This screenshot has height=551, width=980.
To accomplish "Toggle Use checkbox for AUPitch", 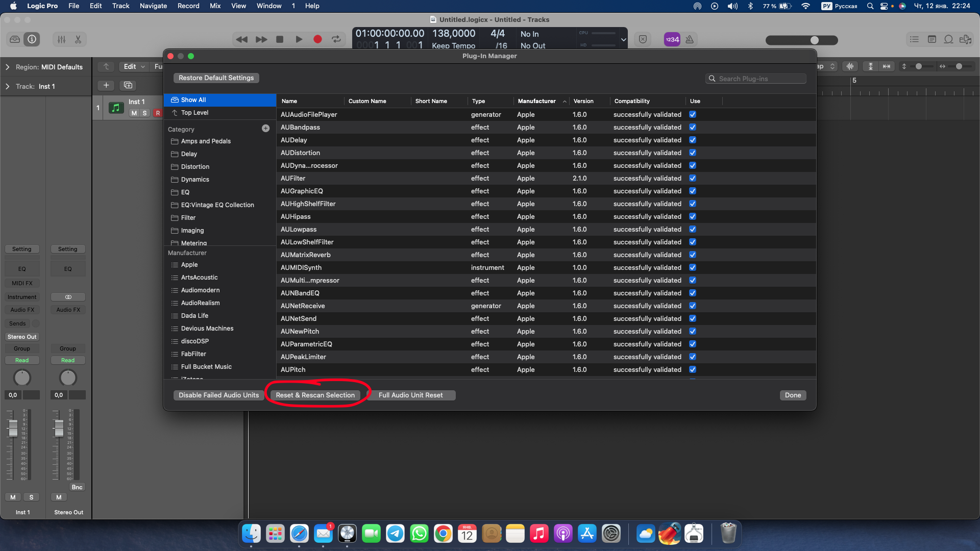I will [x=693, y=370].
